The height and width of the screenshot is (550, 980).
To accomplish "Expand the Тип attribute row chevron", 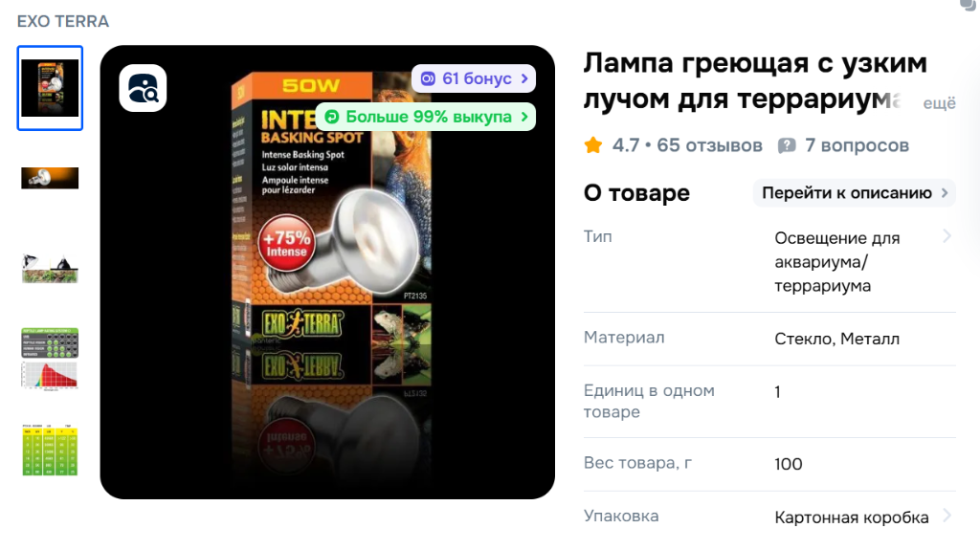I will 947,236.
